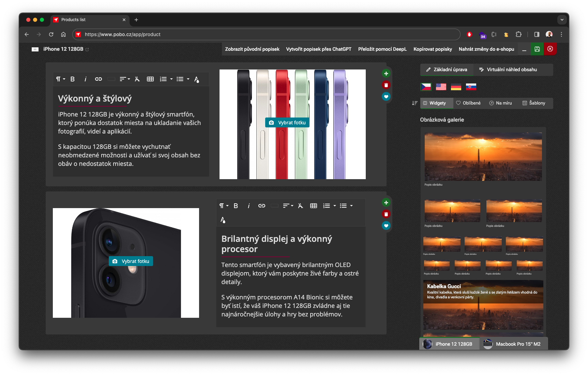Close editor with red circled X icon
This screenshot has height=375, width=588.
tap(550, 49)
